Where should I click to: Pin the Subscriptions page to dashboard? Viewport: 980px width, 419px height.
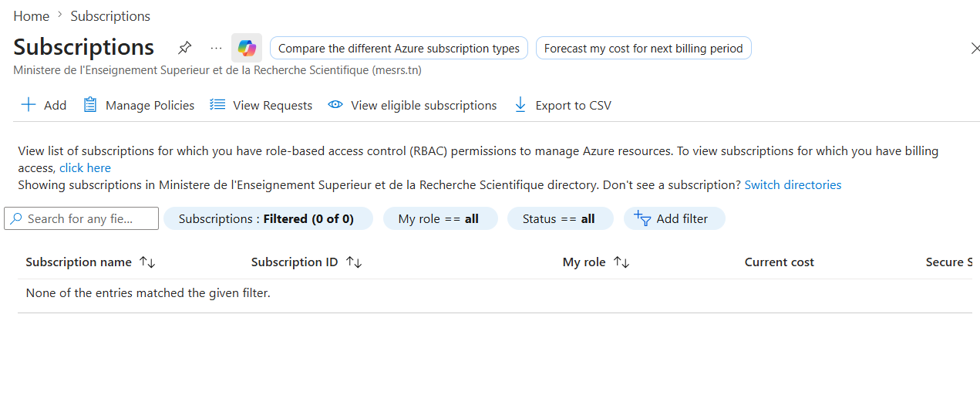tap(184, 48)
